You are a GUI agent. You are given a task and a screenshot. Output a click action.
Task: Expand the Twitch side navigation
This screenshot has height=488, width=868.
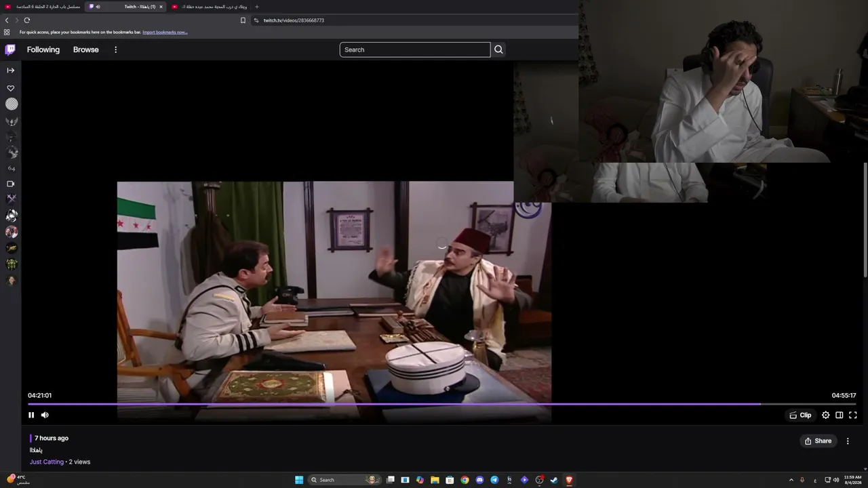(11, 70)
